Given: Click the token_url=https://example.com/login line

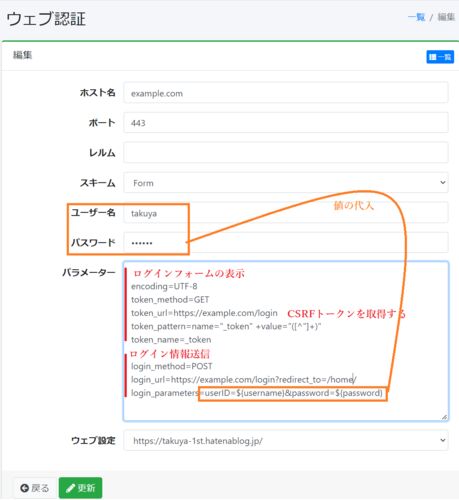Looking at the screenshot, I should tap(204, 313).
